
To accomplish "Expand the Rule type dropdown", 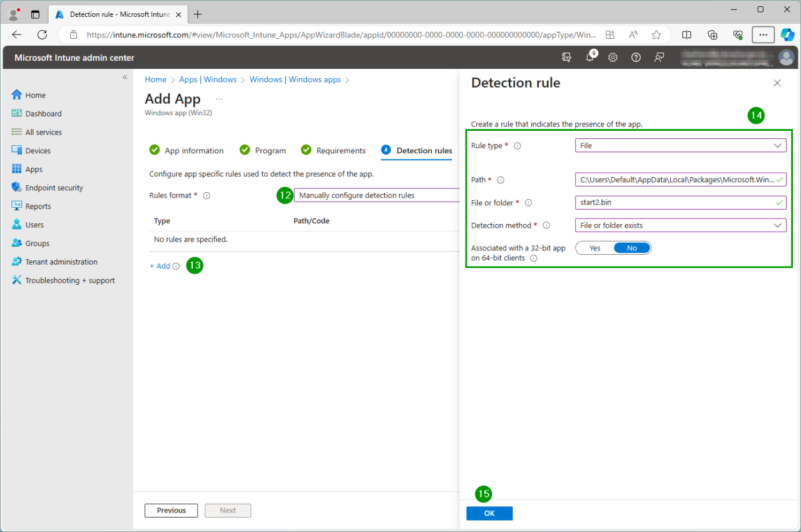I will point(680,146).
